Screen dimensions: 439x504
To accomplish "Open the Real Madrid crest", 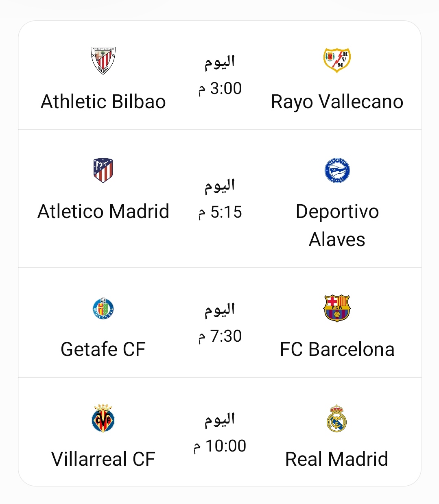I will [x=337, y=418].
